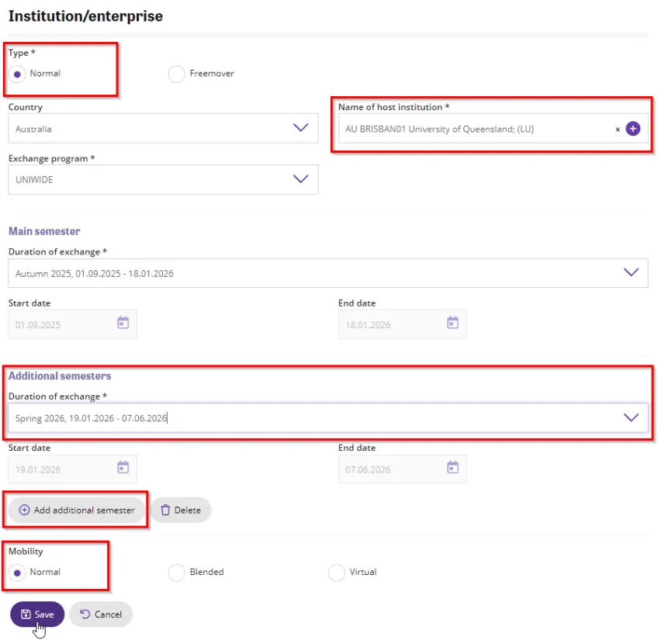Screen dimensions: 658x644
Task: Select Virtual mobility
Action: pyautogui.click(x=337, y=572)
